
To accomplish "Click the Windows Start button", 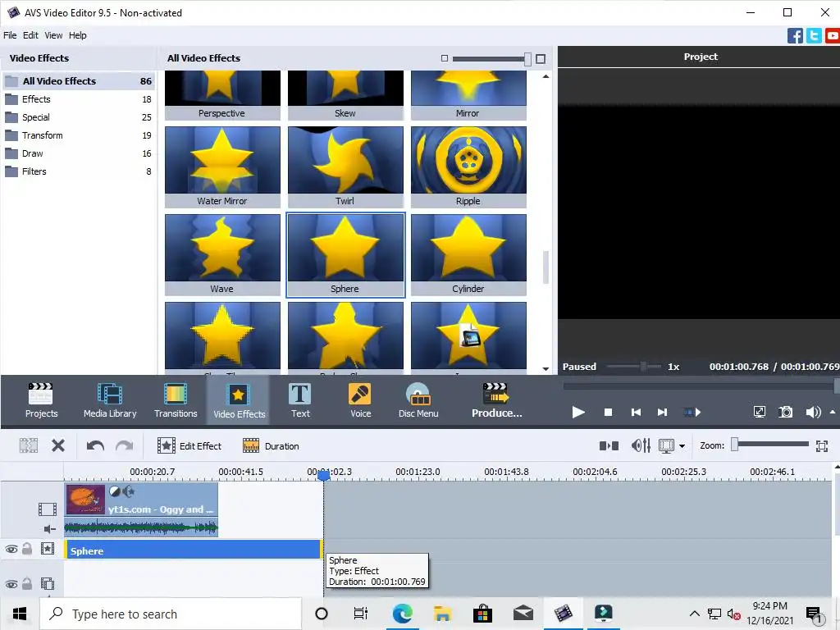I will click(x=20, y=614).
